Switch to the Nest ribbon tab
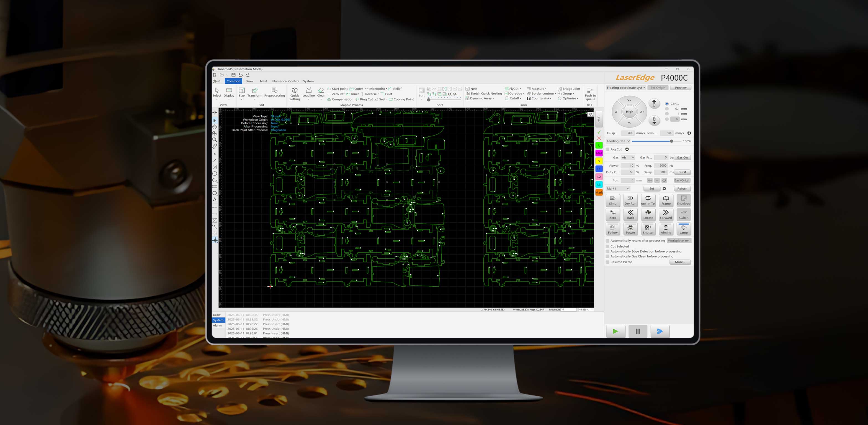Screen dimensions: 868x425 pyautogui.click(x=263, y=81)
